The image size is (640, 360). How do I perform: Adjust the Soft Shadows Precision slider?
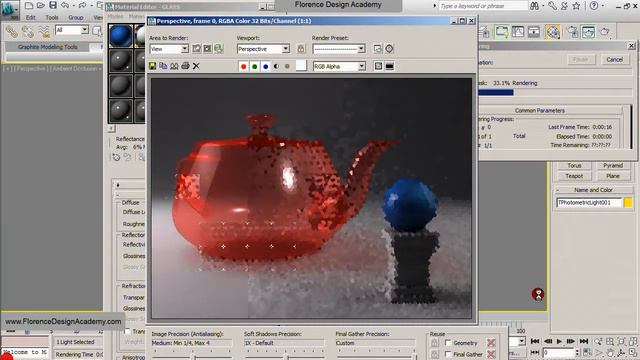click(x=287, y=357)
